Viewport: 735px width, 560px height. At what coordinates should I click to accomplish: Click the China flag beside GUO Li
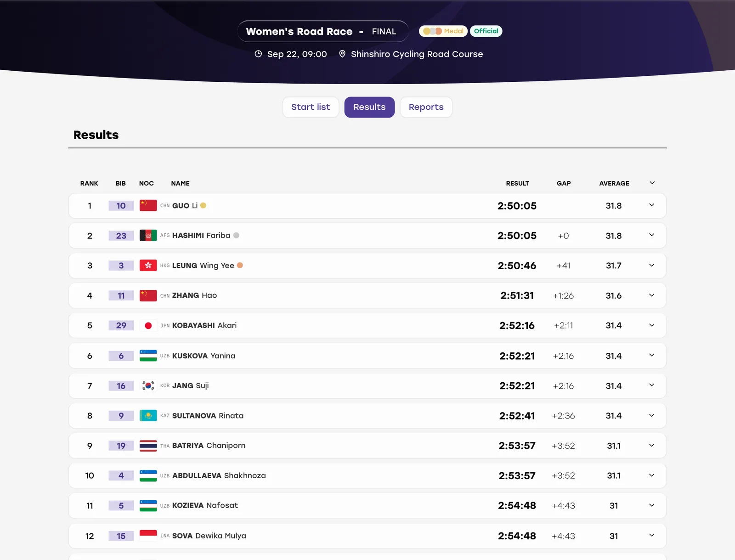[x=148, y=205]
